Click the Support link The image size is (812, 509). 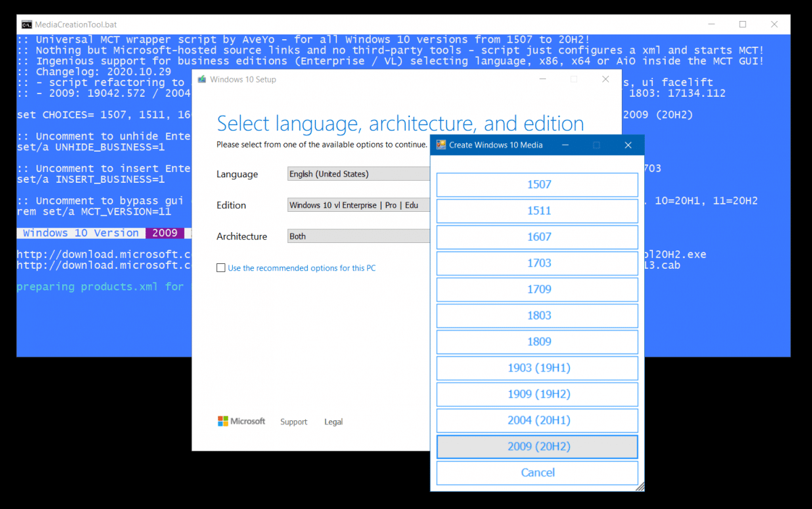coord(294,422)
